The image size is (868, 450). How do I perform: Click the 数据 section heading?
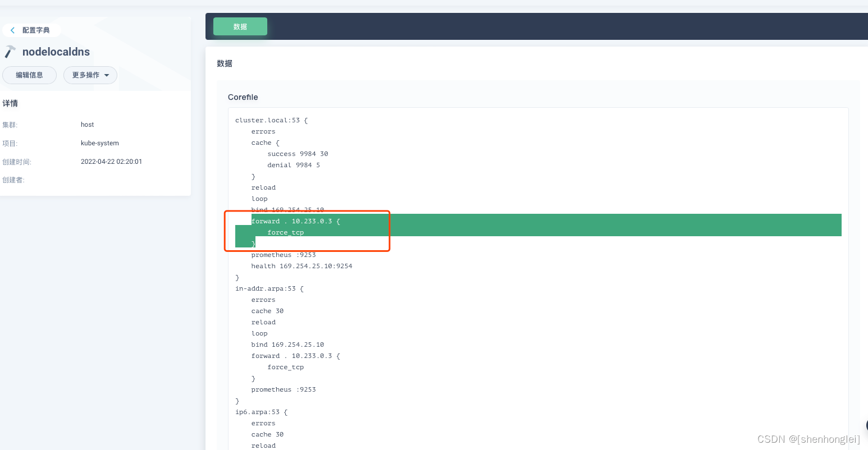[x=225, y=63]
